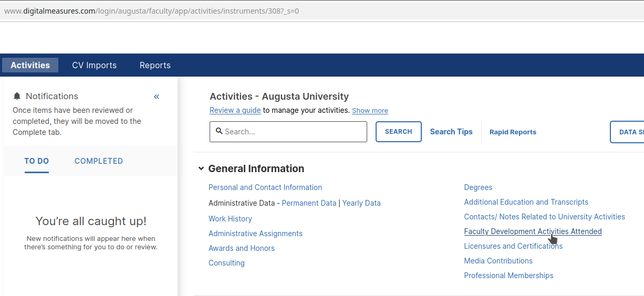Expand description with Show more
Viewport: 644px width, 296px height.
[x=370, y=111]
